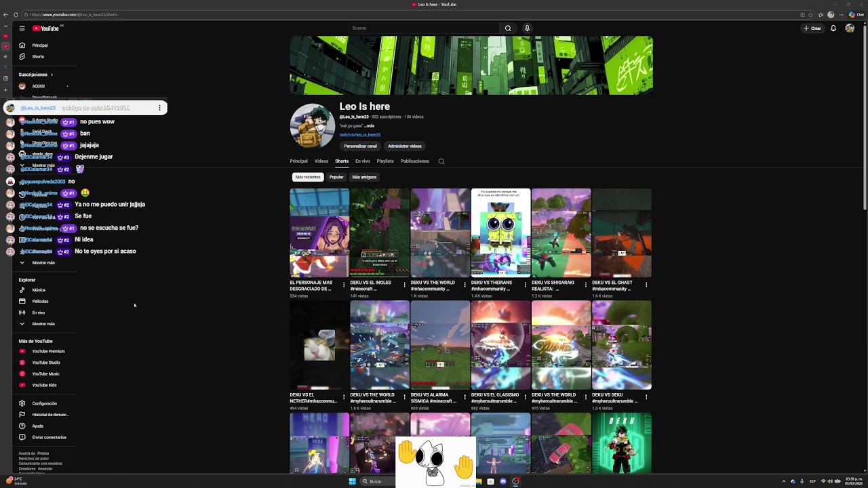Open the YouTube guide hamburger menu
This screenshot has height=488, width=868.
click(x=22, y=28)
